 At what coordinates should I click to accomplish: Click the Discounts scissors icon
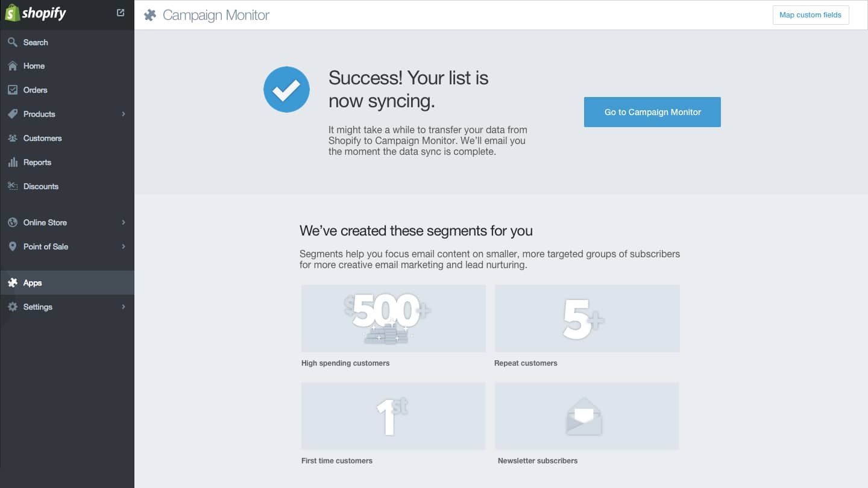[x=12, y=186]
